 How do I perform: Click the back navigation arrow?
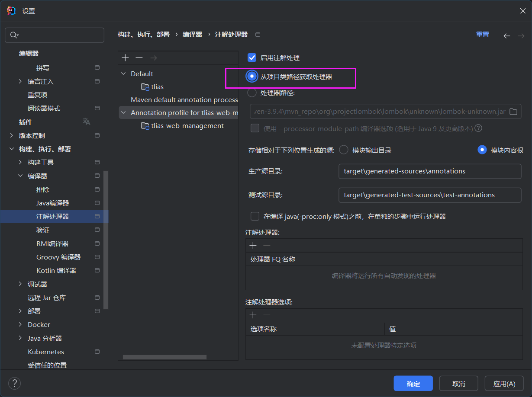(x=506, y=36)
